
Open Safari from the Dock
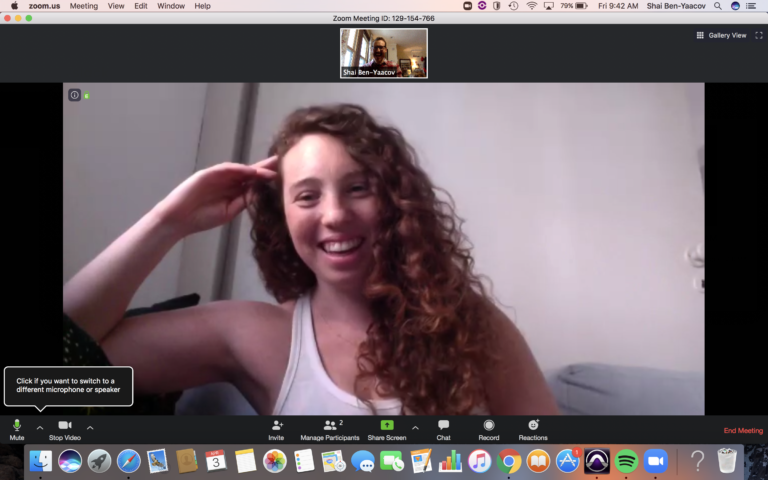(x=128, y=461)
